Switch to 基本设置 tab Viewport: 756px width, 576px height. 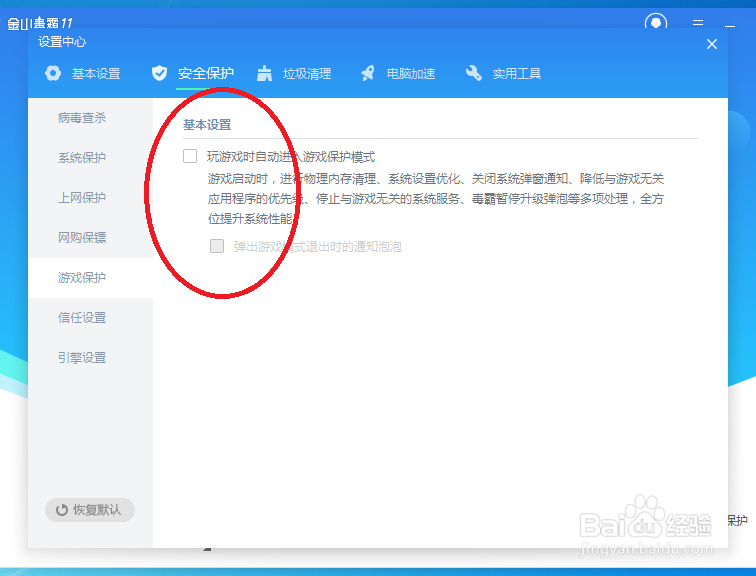[82, 74]
